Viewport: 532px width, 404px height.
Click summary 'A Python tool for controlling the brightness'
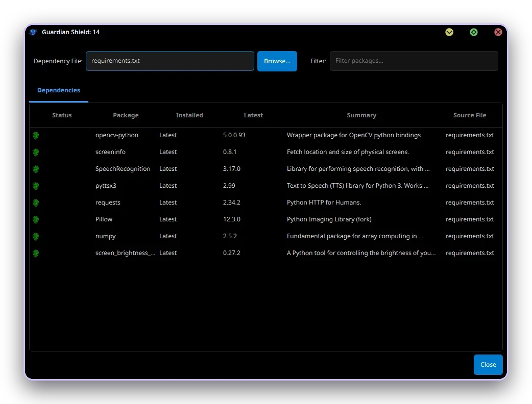point(361,253)
